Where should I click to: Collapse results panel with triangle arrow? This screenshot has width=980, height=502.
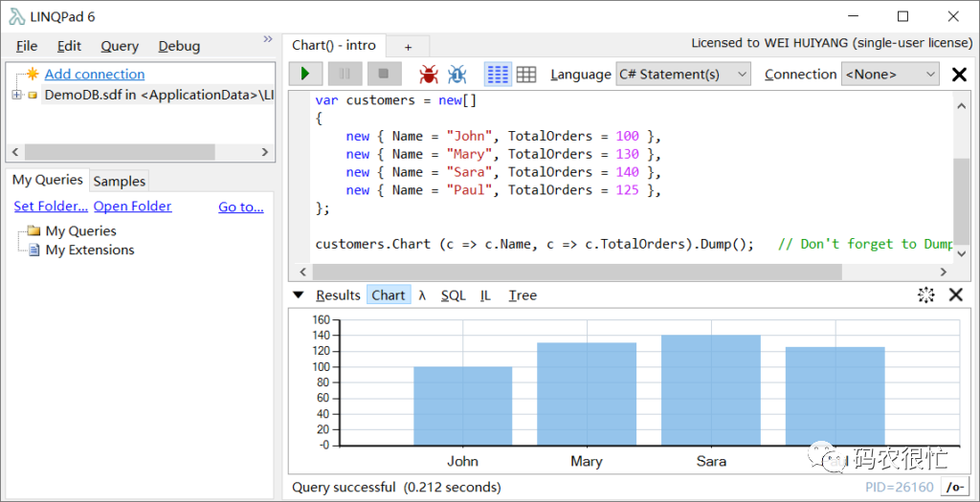299,295
